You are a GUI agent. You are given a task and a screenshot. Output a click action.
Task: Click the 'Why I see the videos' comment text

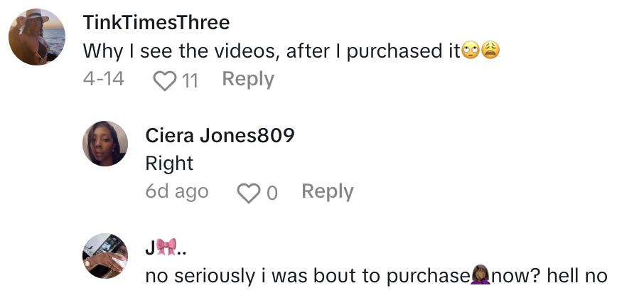tap(272, 52)
